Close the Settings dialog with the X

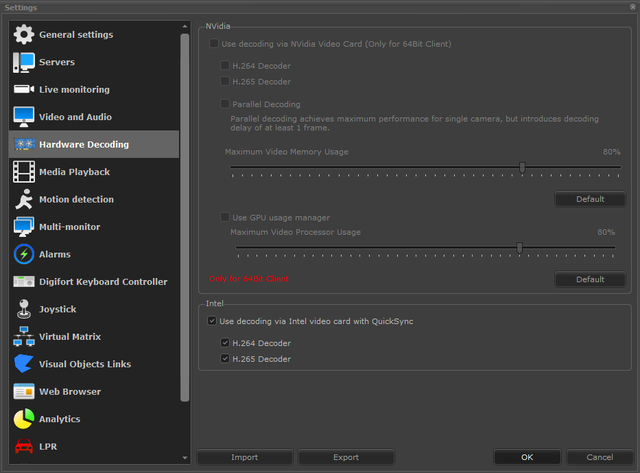[633, 7]
